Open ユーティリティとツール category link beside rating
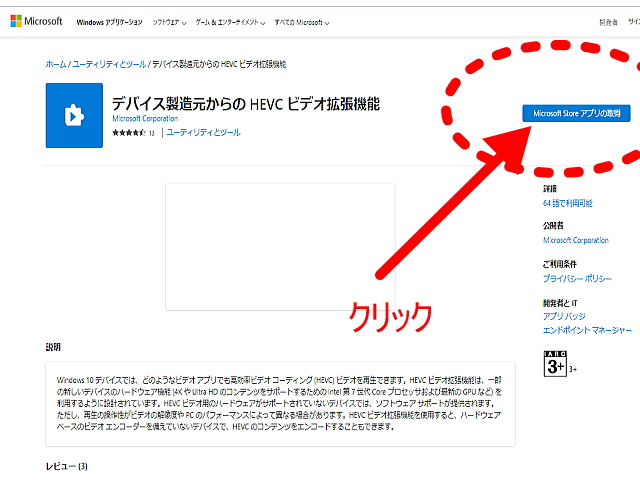This screenshot has width=640, height=480. click(203, 132)
